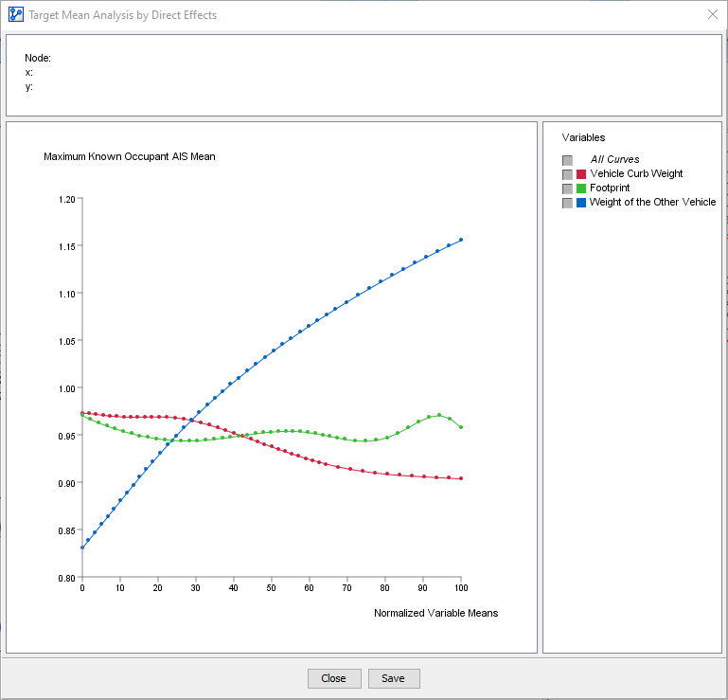This screenshot has width=728, height=700.
Task: Click the BayesiaLab window title icon
Action: (16, 14)
